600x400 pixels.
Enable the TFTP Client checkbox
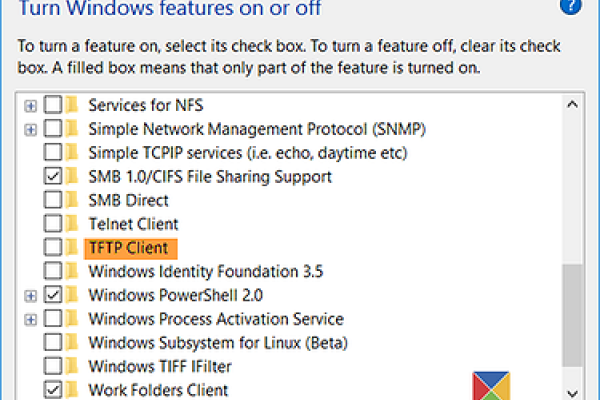[x=53, y=248]
